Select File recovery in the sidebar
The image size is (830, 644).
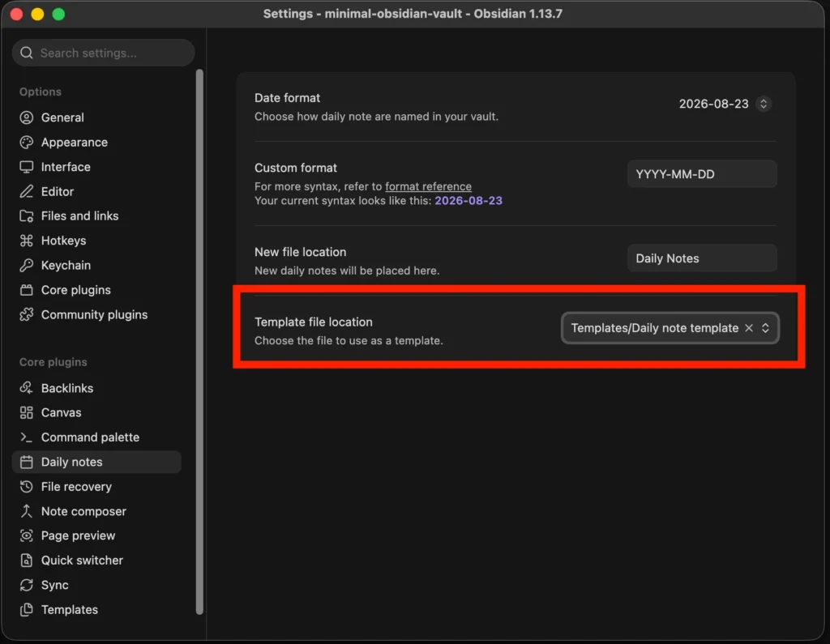coord(96,486)
